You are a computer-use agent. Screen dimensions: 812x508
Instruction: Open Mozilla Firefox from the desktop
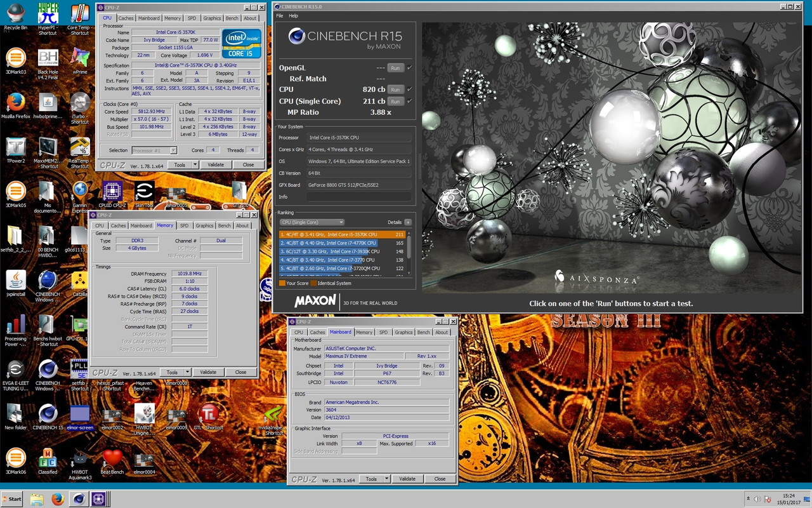coord(15,106)
